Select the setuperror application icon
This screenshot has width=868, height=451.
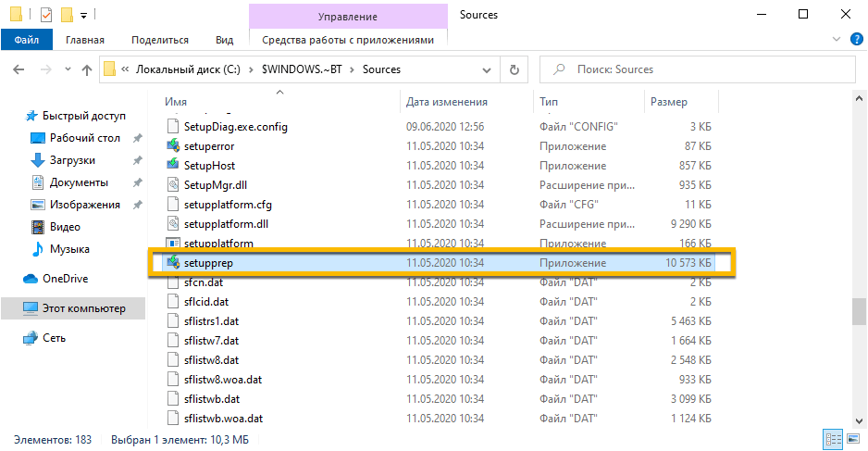173,145
